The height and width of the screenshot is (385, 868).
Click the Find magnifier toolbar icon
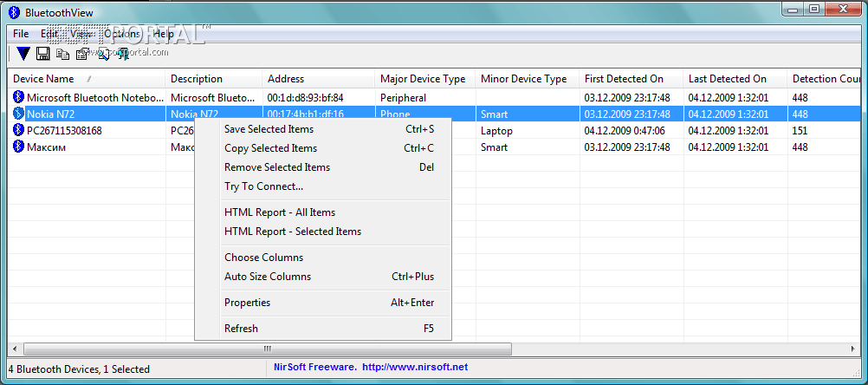(103, 55)
